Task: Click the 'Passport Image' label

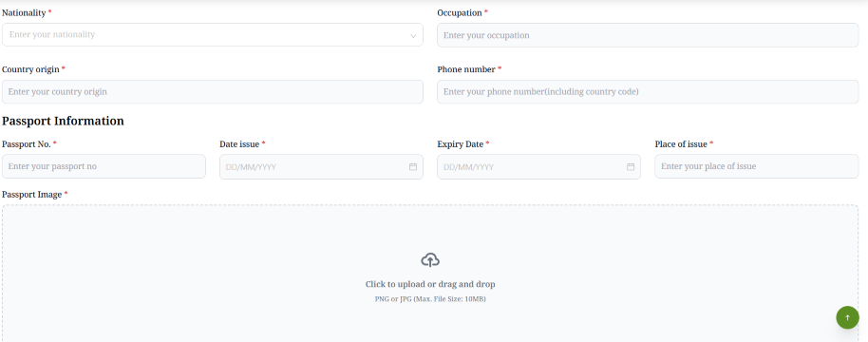Action: point(32,195)
